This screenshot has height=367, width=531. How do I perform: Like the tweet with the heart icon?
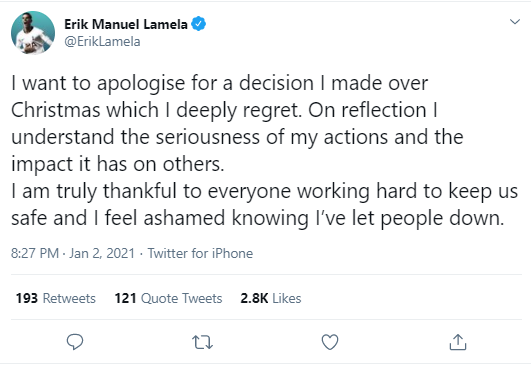point(330,342)
